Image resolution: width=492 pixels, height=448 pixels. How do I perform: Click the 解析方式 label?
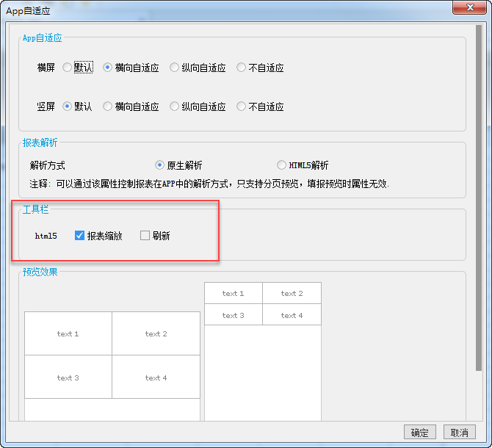click(x=48, y=165)
